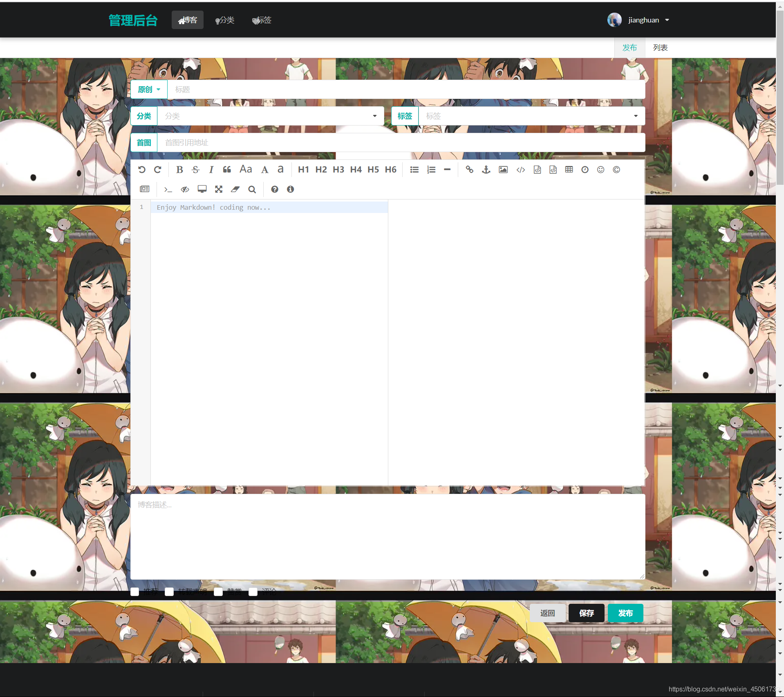
Task: Convert selection to lowercase a
Action: pos(280,170)
